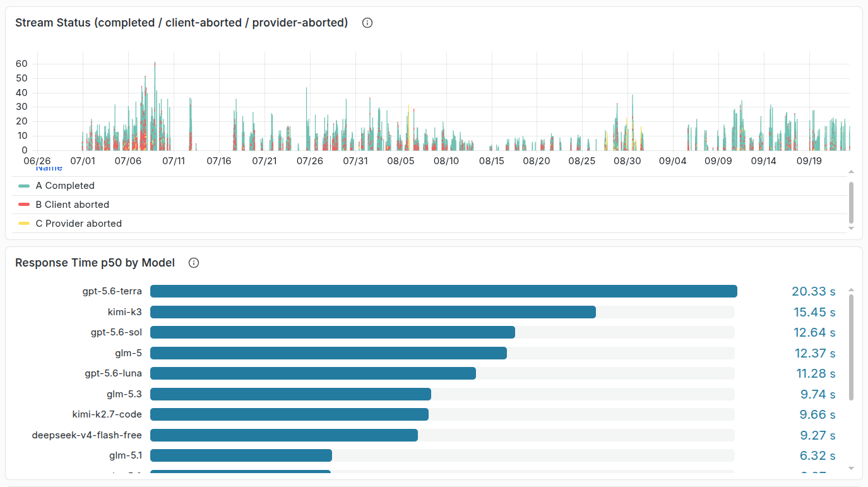Open the Stream Status panel title menu
868x487 pixels.
pyautogui.click(x=182, y=23)
